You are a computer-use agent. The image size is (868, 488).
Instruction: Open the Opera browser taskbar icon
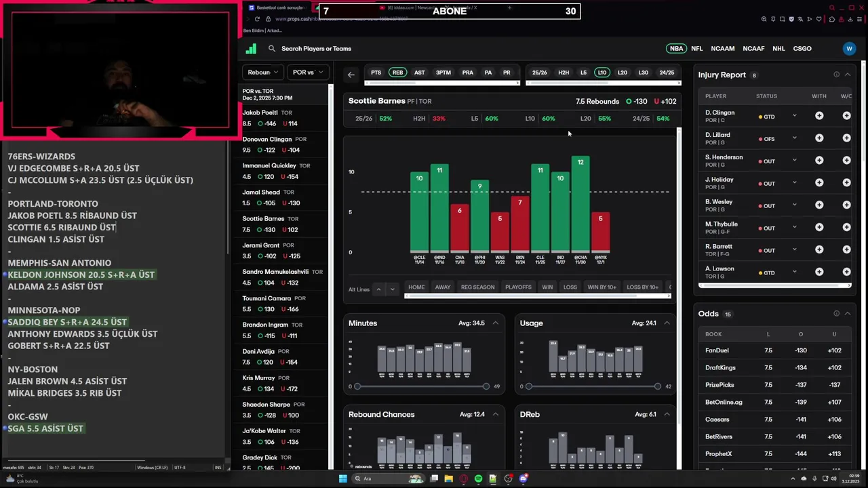pyautogui.click(x=463, y=479)
